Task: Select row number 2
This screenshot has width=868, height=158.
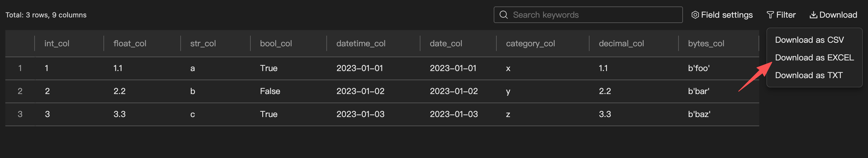Action: coord(20,91)
